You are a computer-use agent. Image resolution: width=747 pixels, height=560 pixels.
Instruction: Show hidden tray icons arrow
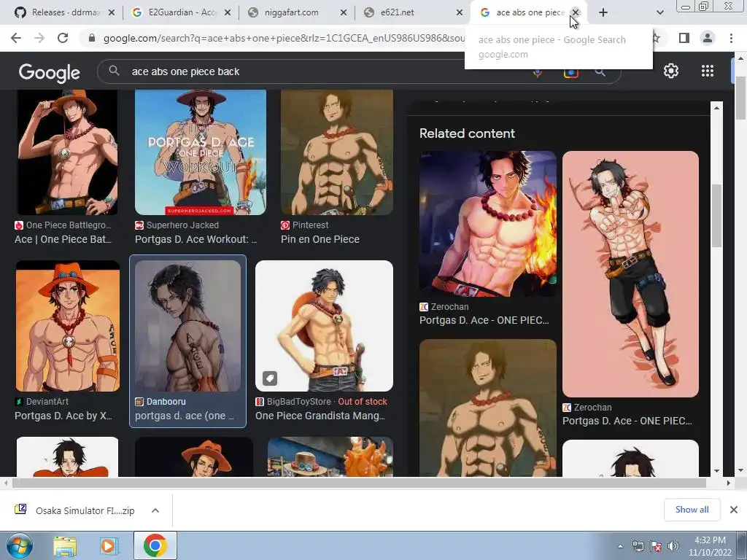pos(620,546)
